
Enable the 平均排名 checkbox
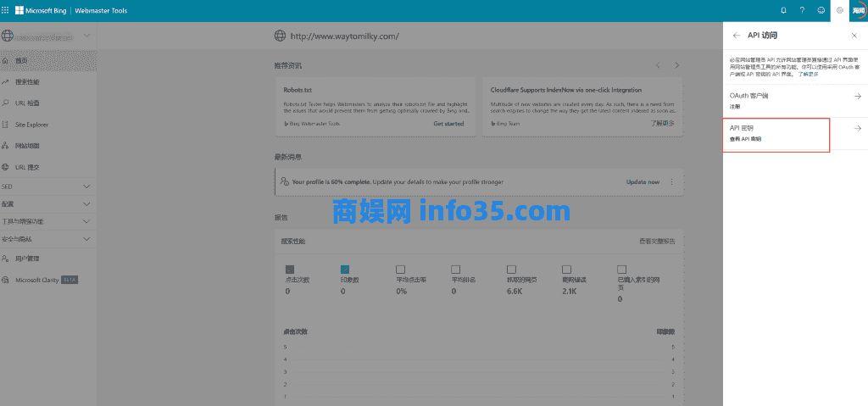(x=455, y=270)
